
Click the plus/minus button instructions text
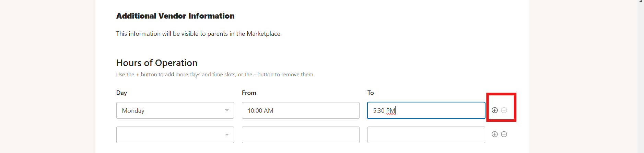tap(215, 75)
